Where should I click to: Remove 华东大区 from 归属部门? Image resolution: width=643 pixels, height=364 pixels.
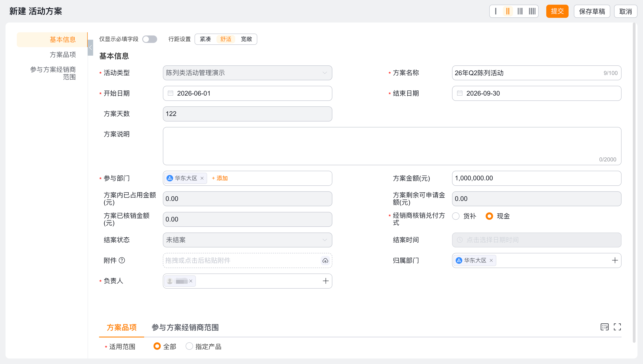[x=491, y=261]
